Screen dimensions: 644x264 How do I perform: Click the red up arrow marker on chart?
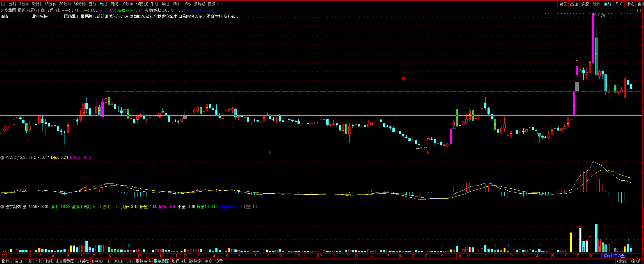click(403, 79)
